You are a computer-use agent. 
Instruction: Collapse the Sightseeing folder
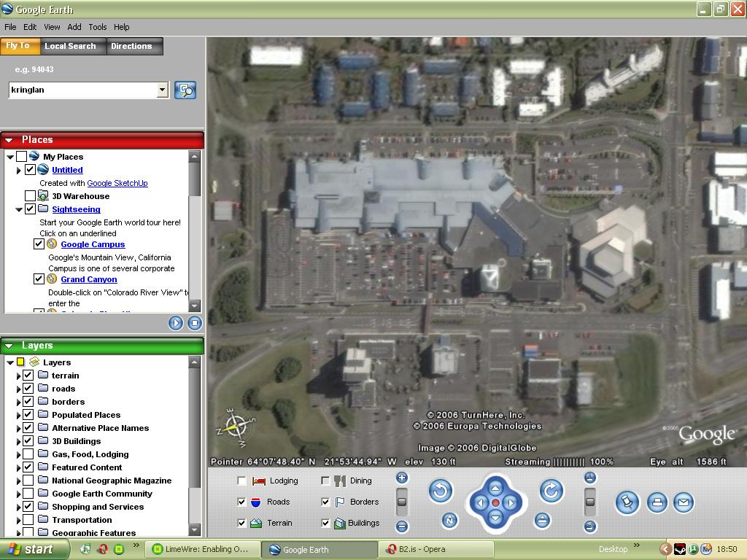[x=18, y=209]
